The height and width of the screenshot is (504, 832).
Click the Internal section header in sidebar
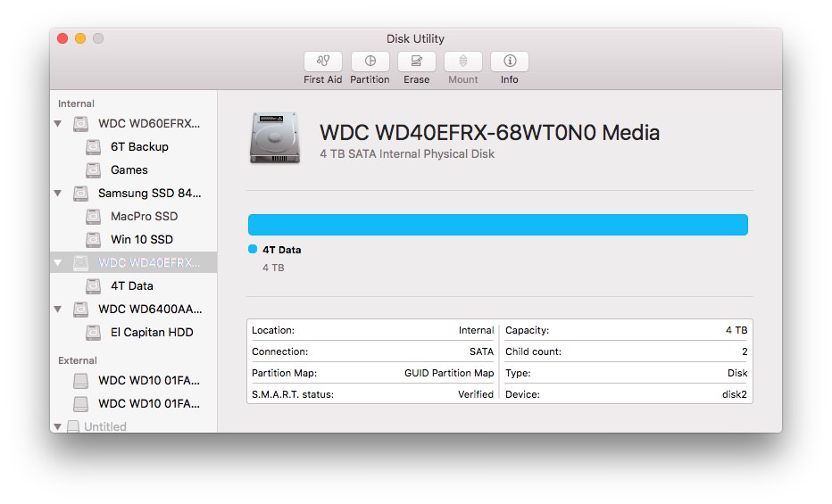point(76,103)
